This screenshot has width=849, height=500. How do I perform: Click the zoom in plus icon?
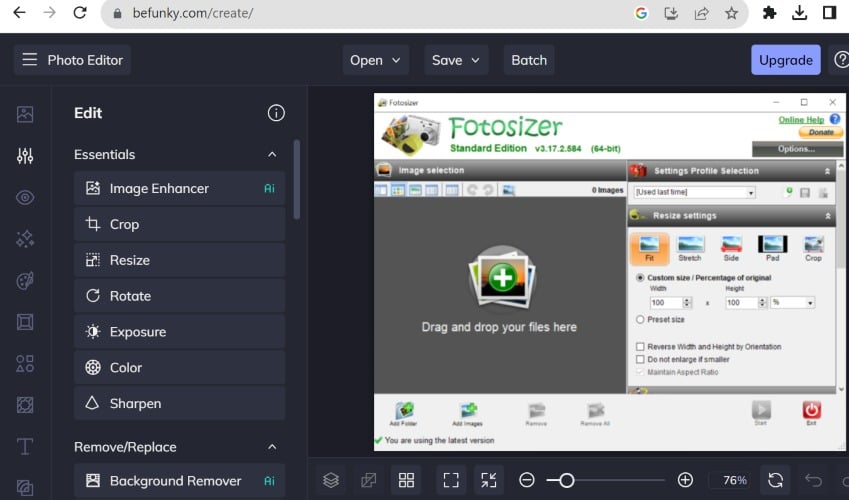685,480
